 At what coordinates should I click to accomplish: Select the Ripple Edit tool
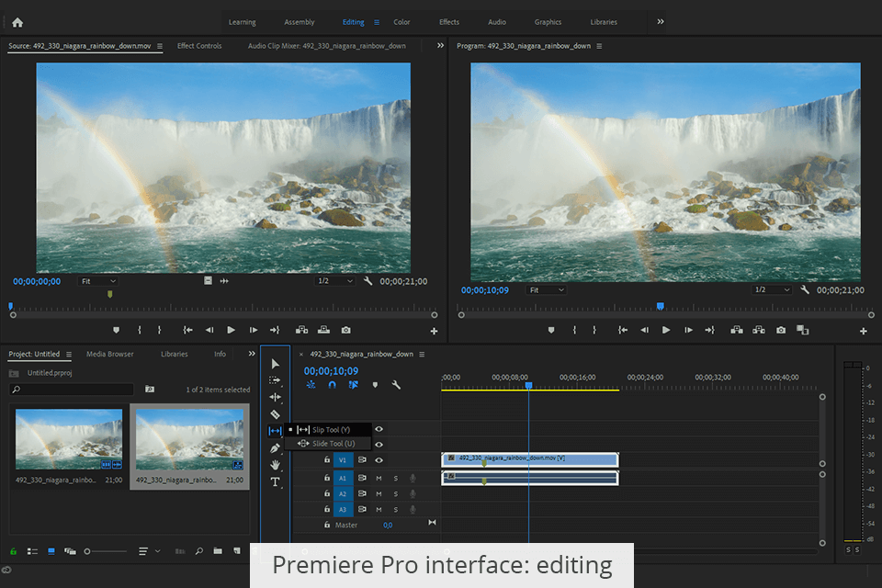[x=275, y=397]
